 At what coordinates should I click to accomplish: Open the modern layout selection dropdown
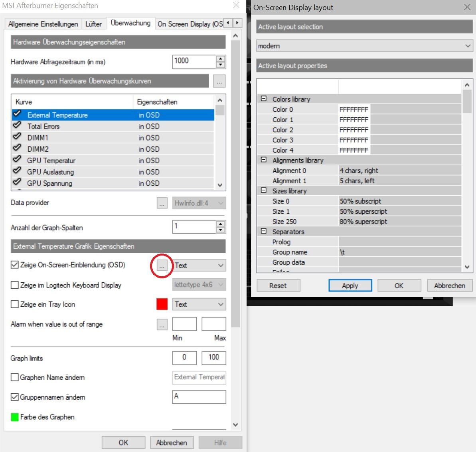point(364,46)
